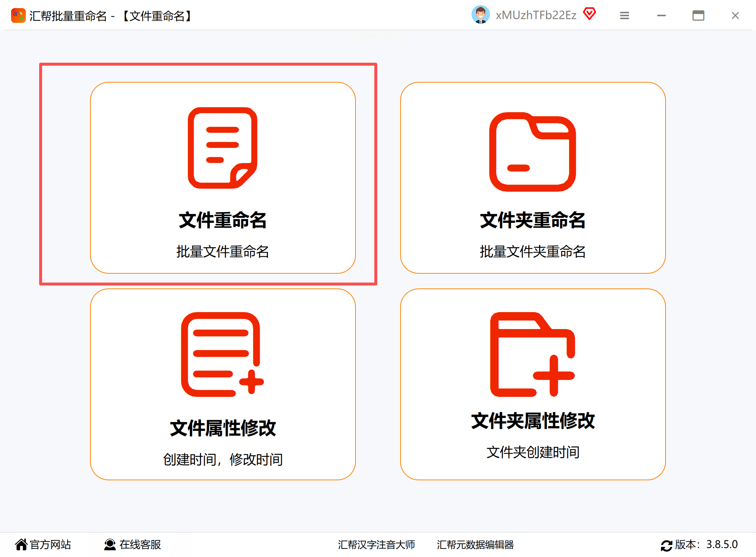Screen dimensions: 756x557
Task: Click the folder attribute modify icon
Action: 532,354
